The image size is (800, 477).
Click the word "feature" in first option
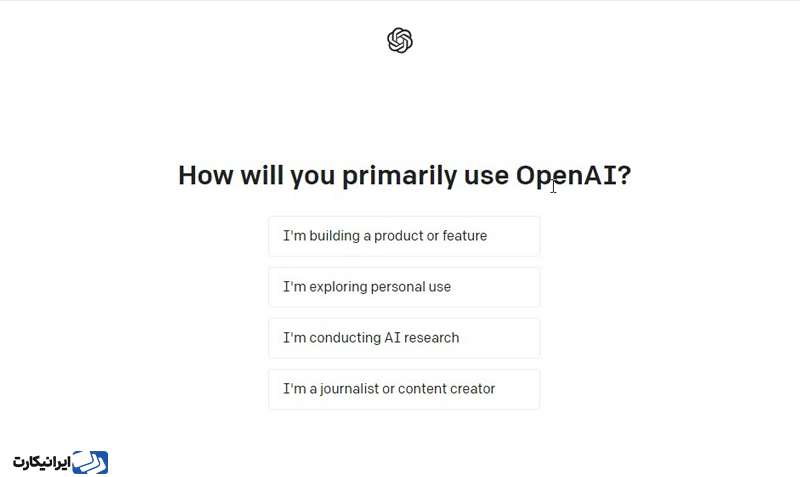pyautogui.click(x=464, y=236)
